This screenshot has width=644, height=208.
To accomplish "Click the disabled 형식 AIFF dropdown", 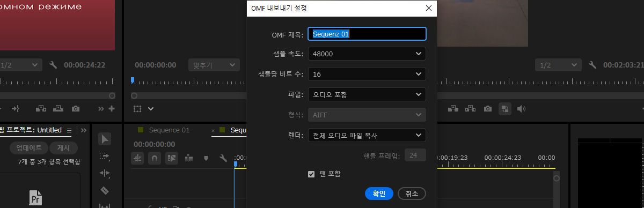I will [367, 115].
